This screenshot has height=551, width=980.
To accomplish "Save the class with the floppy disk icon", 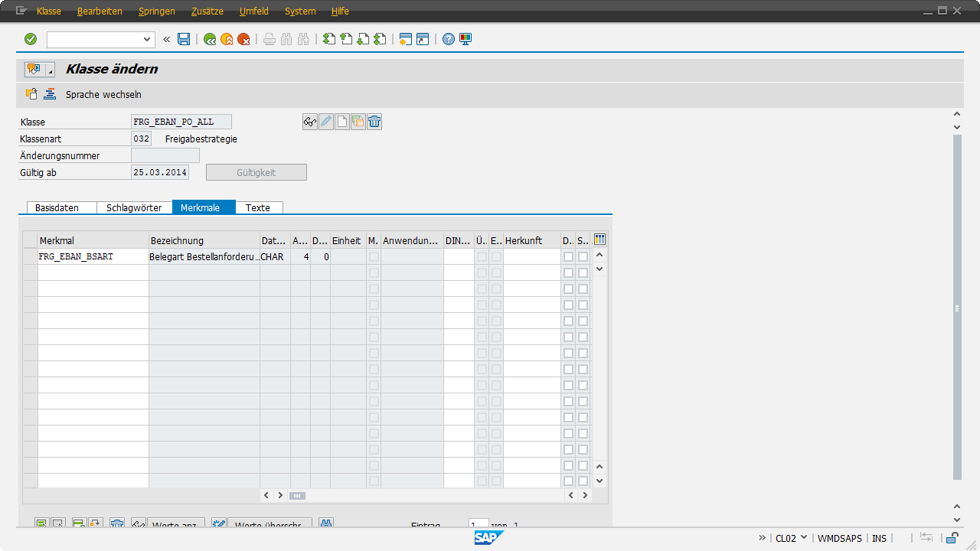I will pyautogui.click(x=184, y=39).
